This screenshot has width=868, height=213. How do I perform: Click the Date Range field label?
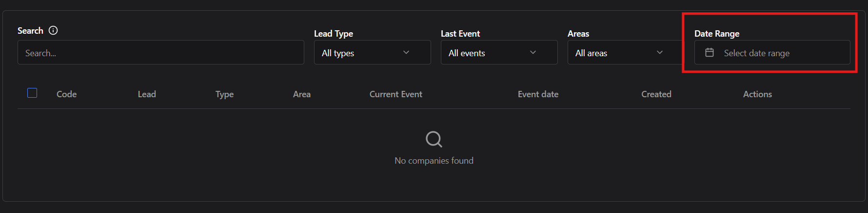pos(716,34)
